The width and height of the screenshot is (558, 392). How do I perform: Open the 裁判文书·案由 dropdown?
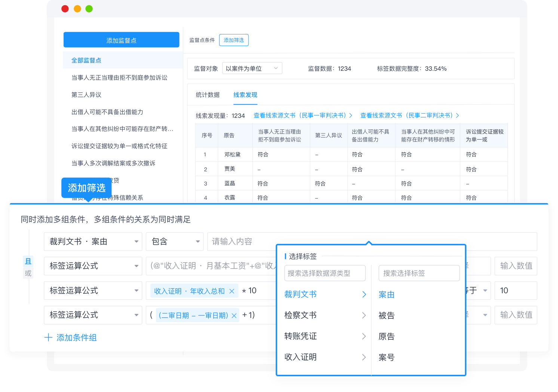[x=93, y=242]
